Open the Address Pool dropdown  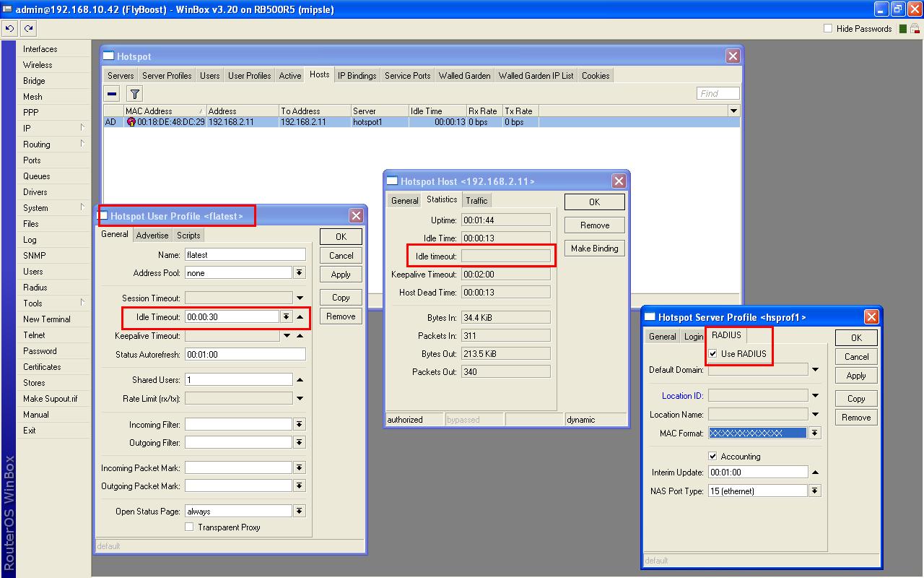300,273
